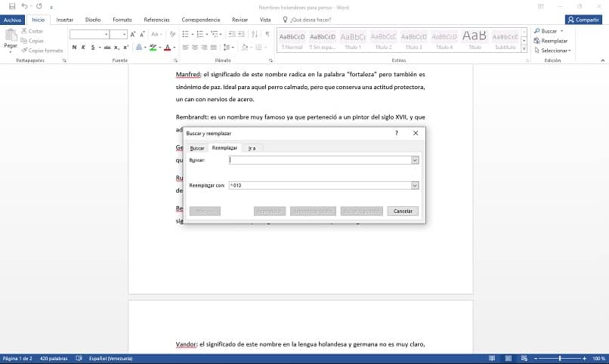Viewport: 609px width, 364px height.
Task: Open the font size dropdown
Action: (x=124, y=35)
